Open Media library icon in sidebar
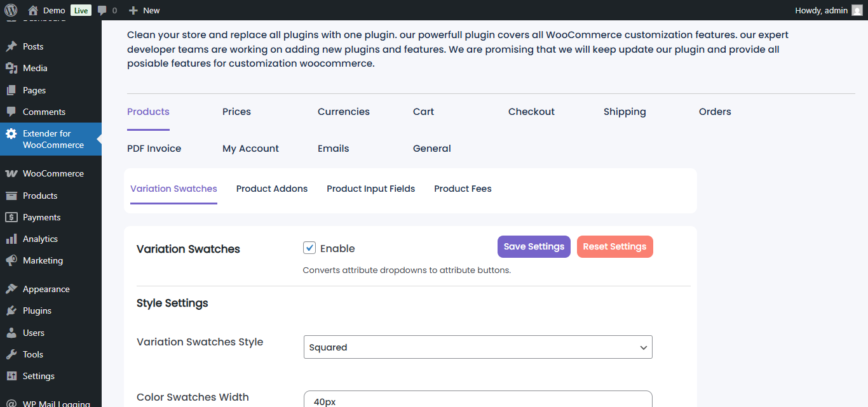The height and width of the screenshot is (407, 868). click(11, 68)
